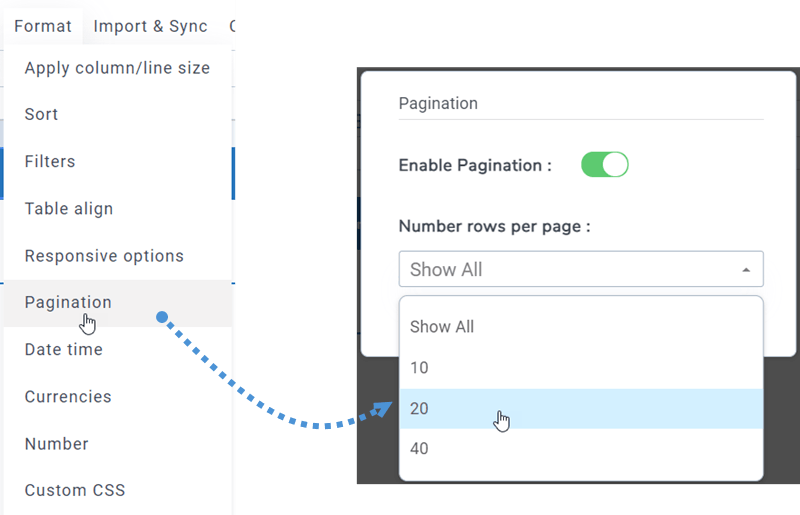Select Custom CSS menu entry

pos(75,491)
